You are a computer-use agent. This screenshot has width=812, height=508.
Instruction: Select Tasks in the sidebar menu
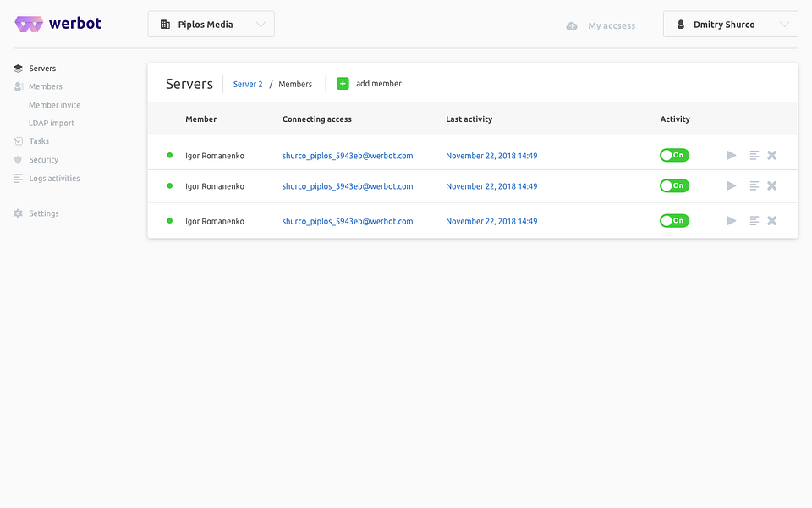click(x=39, y=141)
